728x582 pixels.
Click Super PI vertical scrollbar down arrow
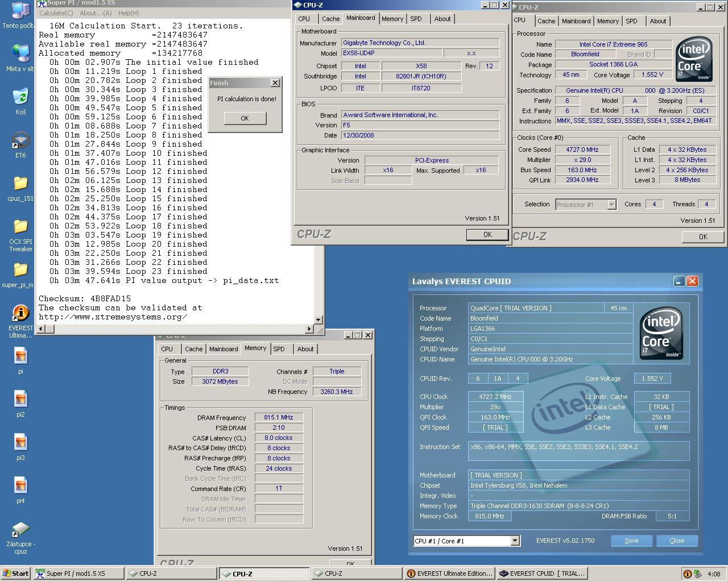318,320
